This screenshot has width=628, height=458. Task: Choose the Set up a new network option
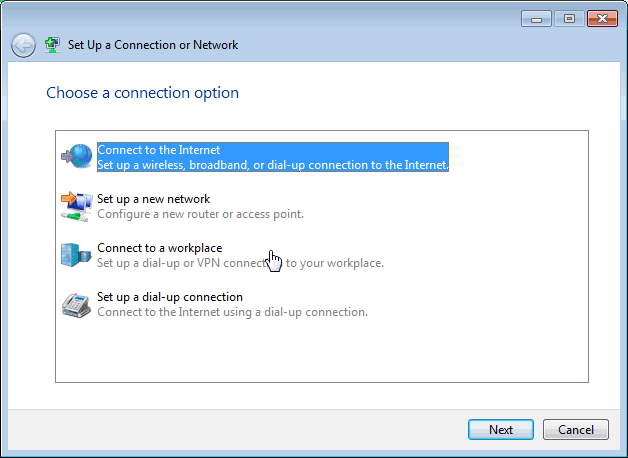coord(154,199)
